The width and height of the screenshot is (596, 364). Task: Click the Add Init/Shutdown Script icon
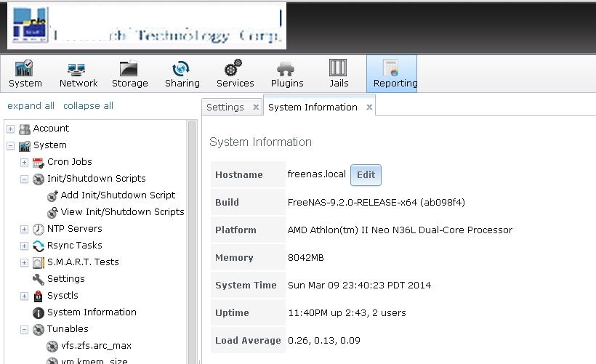coord(52,196)
